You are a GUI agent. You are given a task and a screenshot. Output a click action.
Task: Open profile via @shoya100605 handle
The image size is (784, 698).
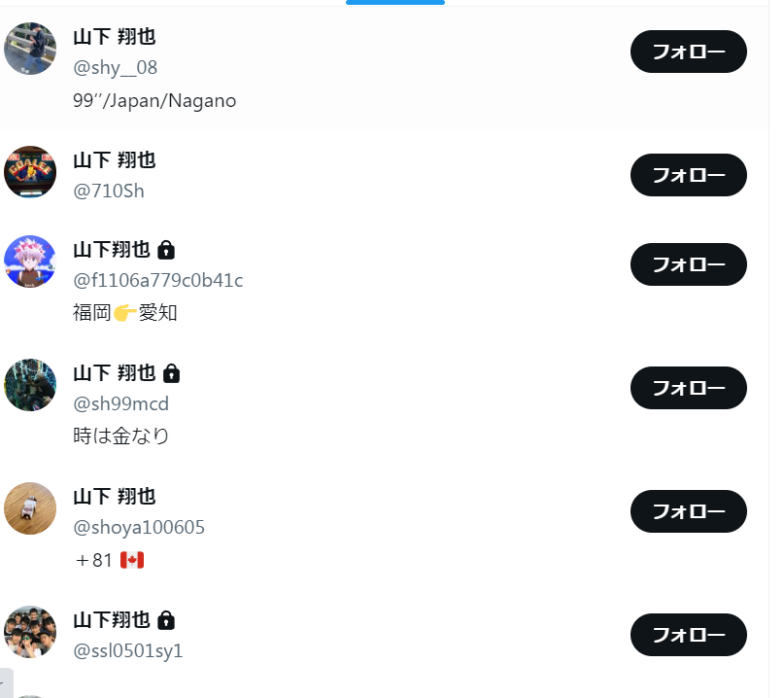pos(139,528)
